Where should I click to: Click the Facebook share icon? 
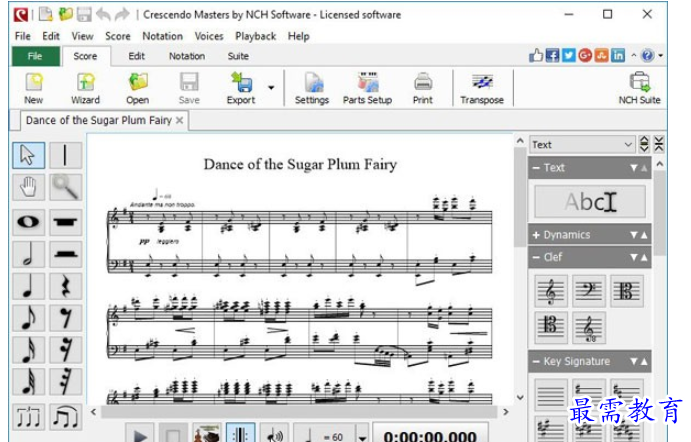552,56
